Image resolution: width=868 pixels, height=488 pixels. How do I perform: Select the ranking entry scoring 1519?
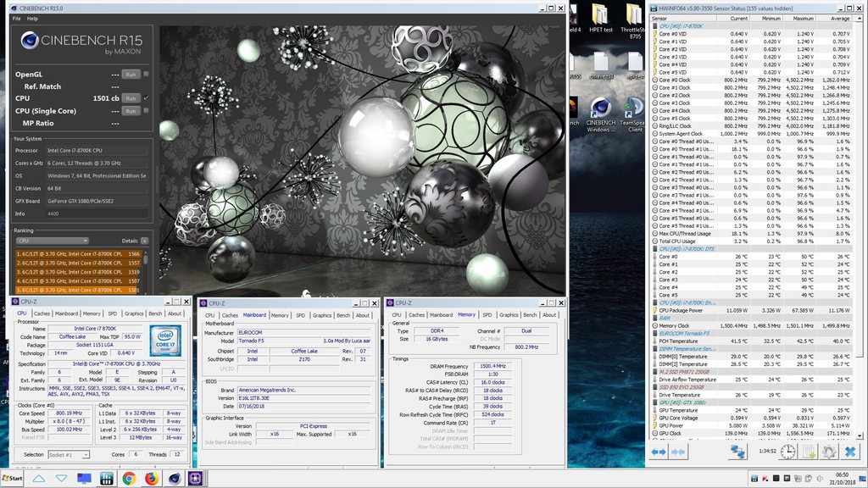[x=79, y=272]
